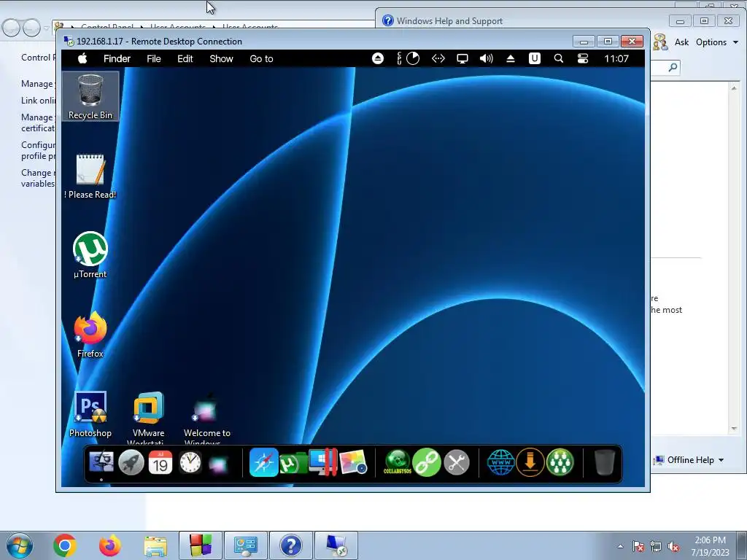Show hidden tray icons arrow
This screenshot has height=560, width=747.
tap(620, 546)
